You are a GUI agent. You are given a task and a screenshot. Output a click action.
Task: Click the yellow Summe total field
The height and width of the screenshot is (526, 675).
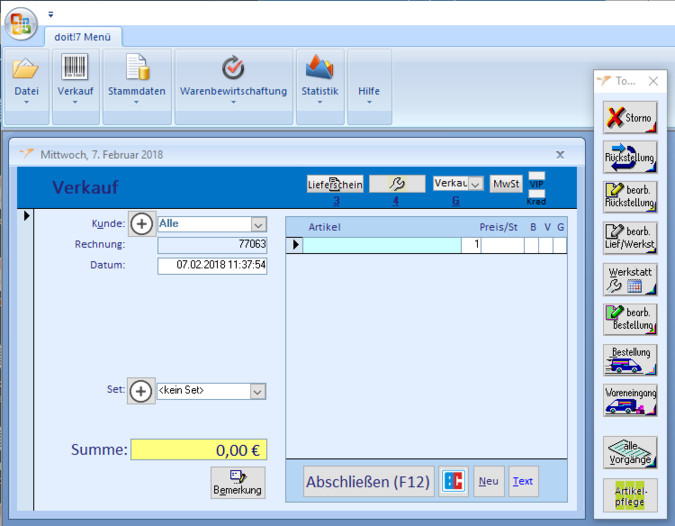click(199, 449)
